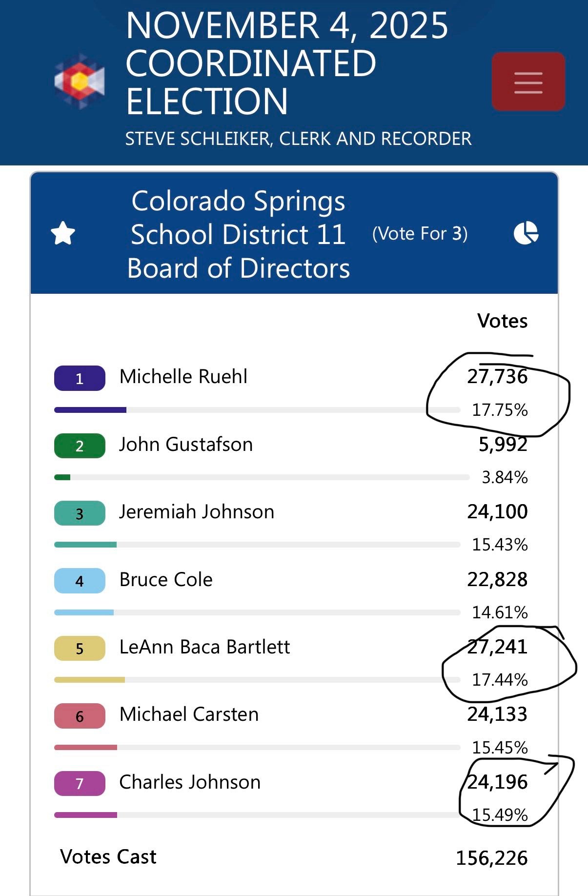Click the Votes Cast total row
Screen dimensions: 588x896
point(294,857)
